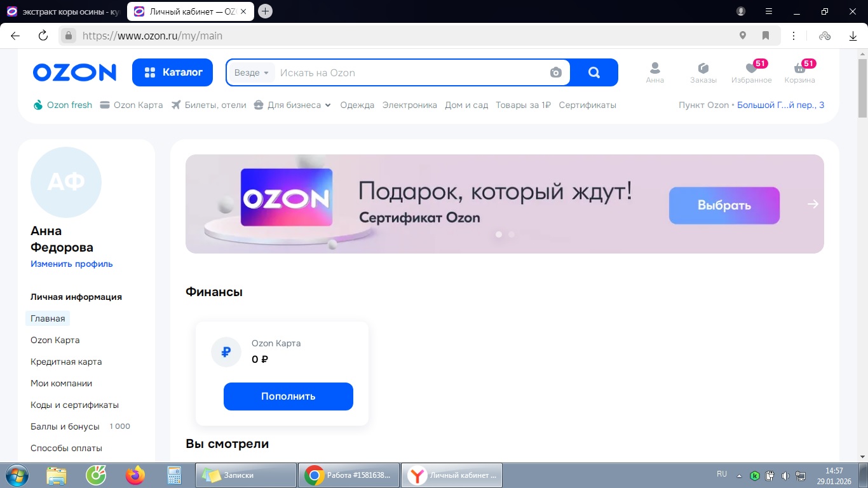This screenshot has width=868, height=488.
Task: Open Сертификаты in top navigation
Action: point(588,105)
